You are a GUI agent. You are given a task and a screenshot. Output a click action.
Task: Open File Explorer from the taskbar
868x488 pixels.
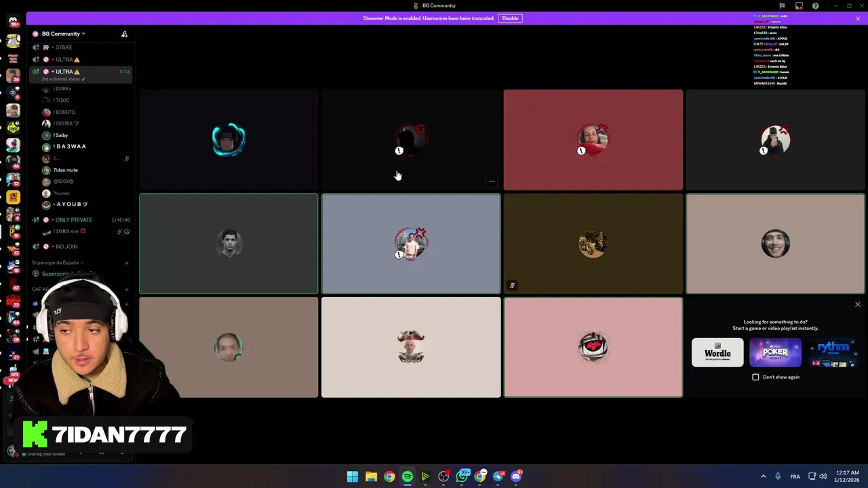[371, 476]
